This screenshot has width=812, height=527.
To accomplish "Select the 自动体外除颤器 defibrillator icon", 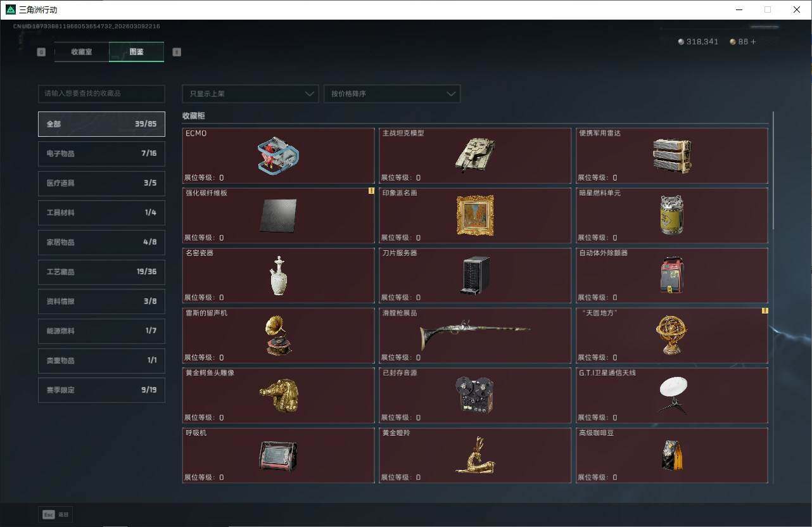I will (x=671, y=276).
